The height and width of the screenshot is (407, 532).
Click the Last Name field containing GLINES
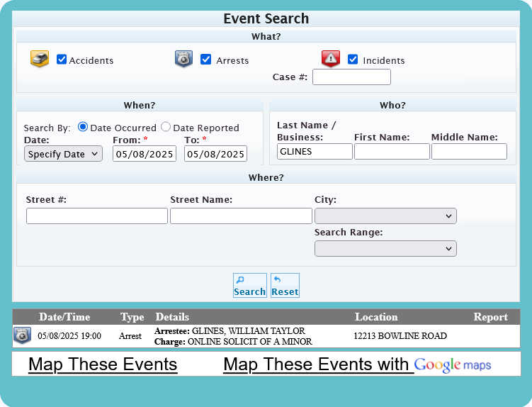(315, 151)
